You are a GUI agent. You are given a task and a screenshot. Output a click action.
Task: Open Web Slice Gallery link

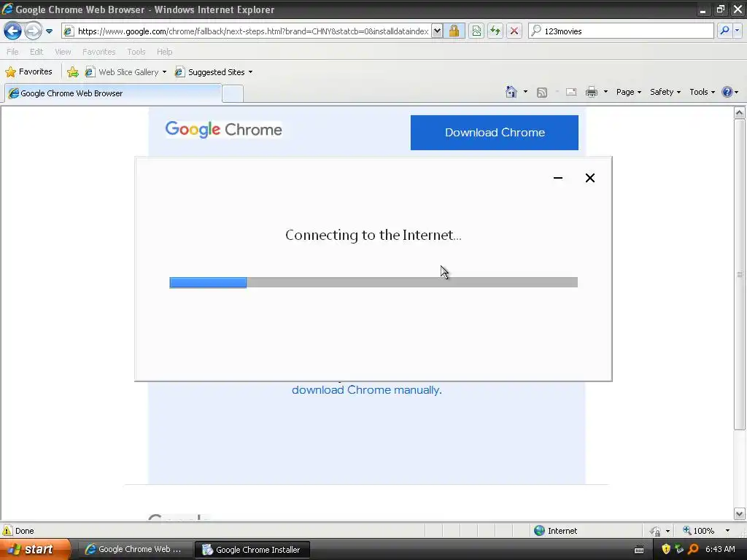tap(122, 72)
